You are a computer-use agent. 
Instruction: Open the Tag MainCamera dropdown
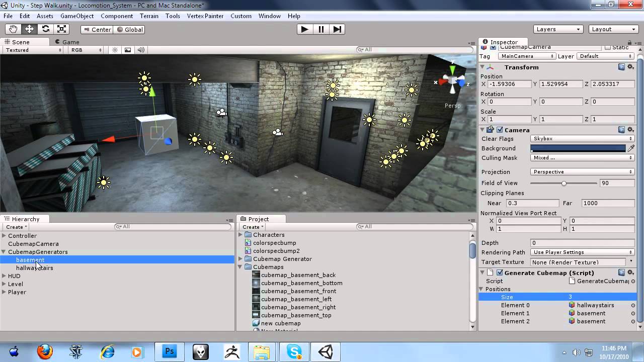pyautogui.click(x=526, y=56)
